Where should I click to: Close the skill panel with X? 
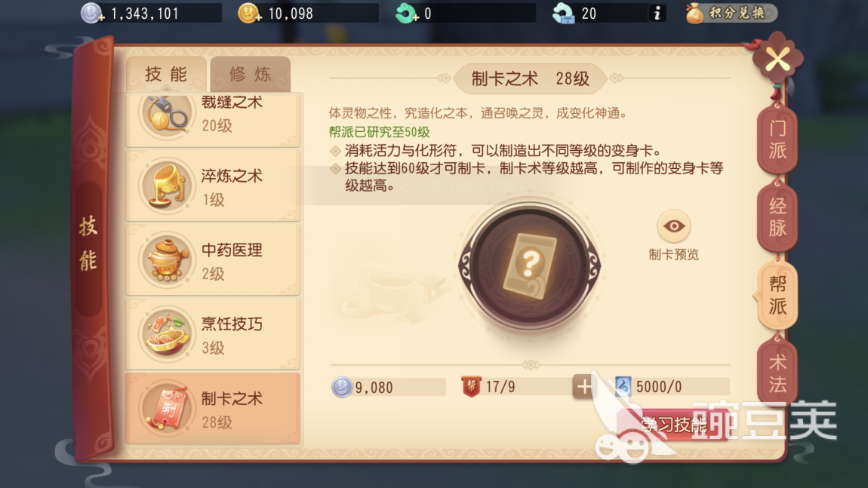click(777, 59)
